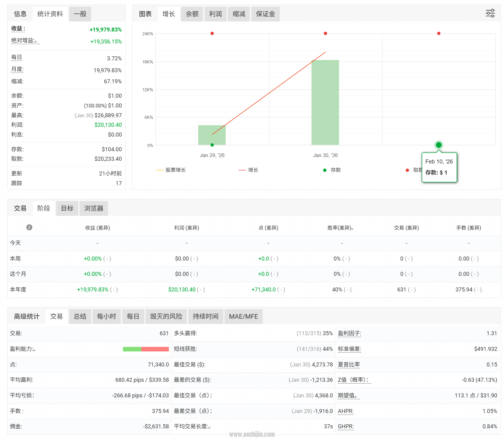
Task: Click the green deposit marker for Feb 10
Action: coord(439,145)
